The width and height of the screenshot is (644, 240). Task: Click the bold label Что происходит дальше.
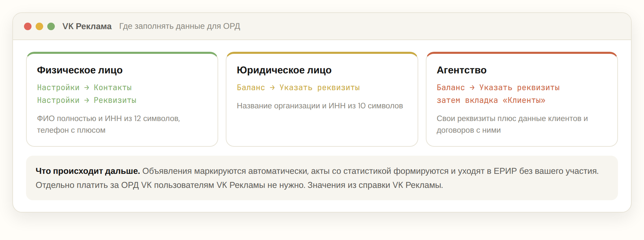(x=88, y=171)
